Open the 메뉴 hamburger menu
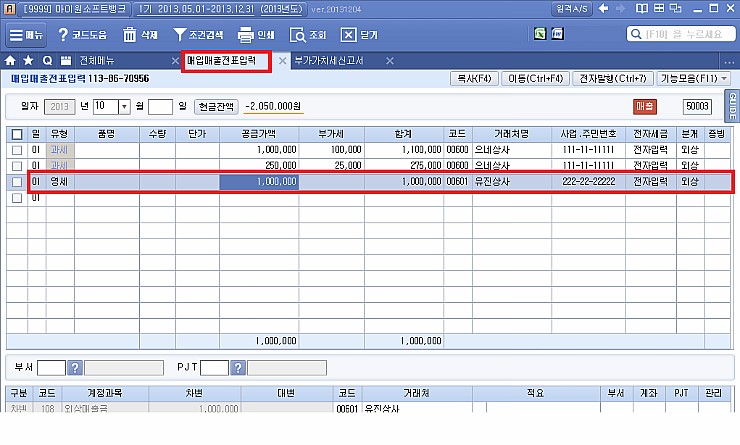Screen dimensions: 740x445 click(x=26, y=35)
